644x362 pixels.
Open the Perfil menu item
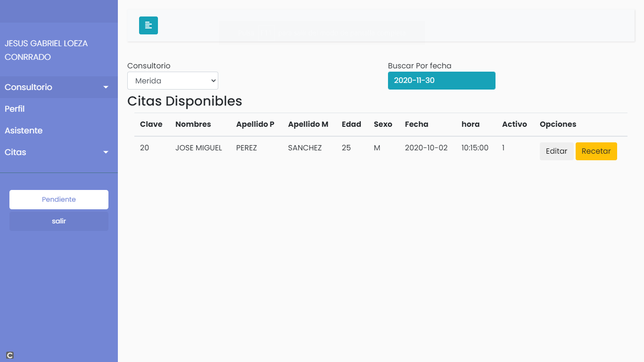[x=15, y=109]
